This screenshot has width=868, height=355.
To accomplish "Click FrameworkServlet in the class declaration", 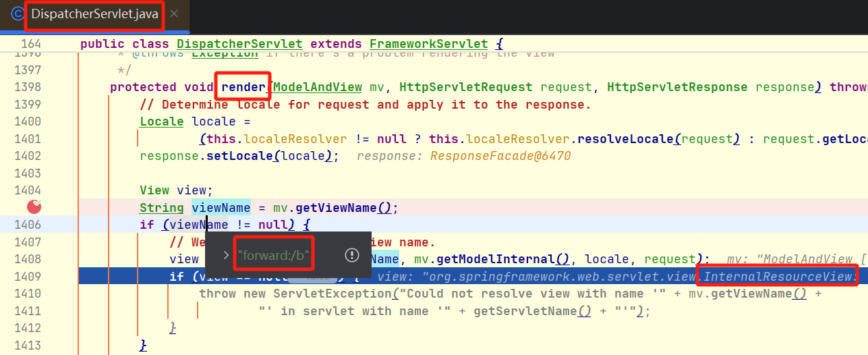I will (428, 44).
